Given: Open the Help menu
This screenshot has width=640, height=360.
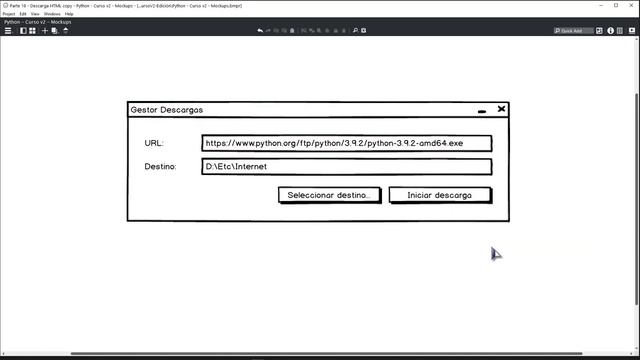Looking at the screenshot, I should 69,14.
